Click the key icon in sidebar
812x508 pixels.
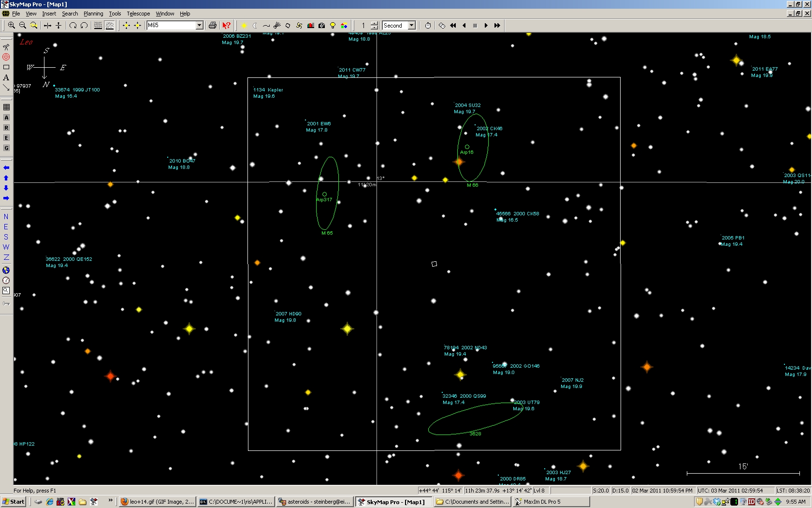coord(6,303)
